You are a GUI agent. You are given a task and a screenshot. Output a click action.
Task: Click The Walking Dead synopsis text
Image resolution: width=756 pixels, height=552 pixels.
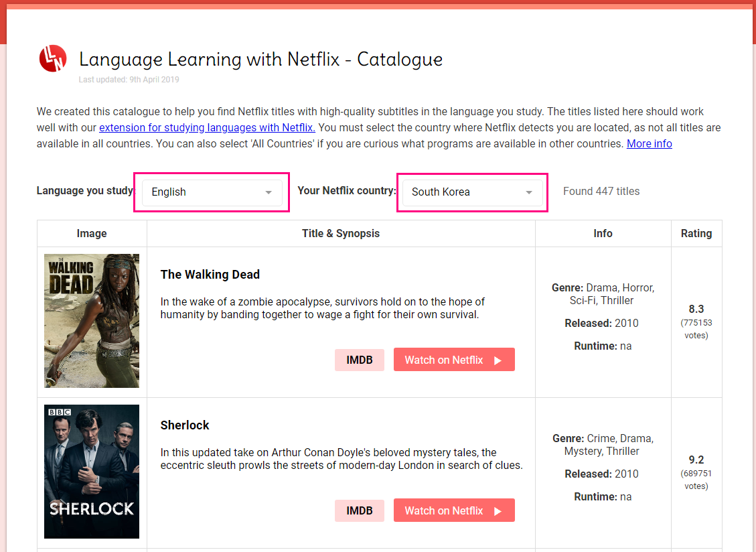coord(322,308)
